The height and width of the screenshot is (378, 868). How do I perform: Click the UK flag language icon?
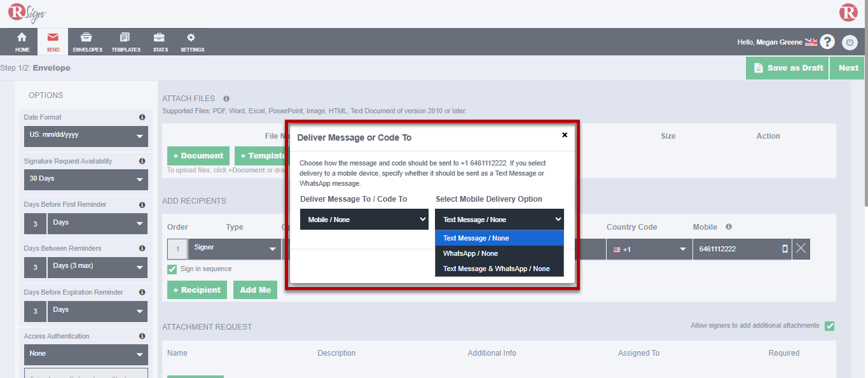(811, 42)
